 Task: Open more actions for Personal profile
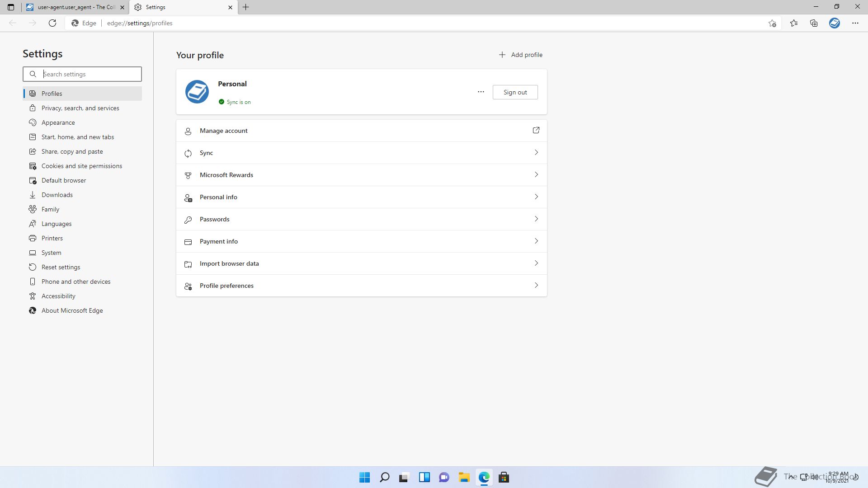click(481, 92)
